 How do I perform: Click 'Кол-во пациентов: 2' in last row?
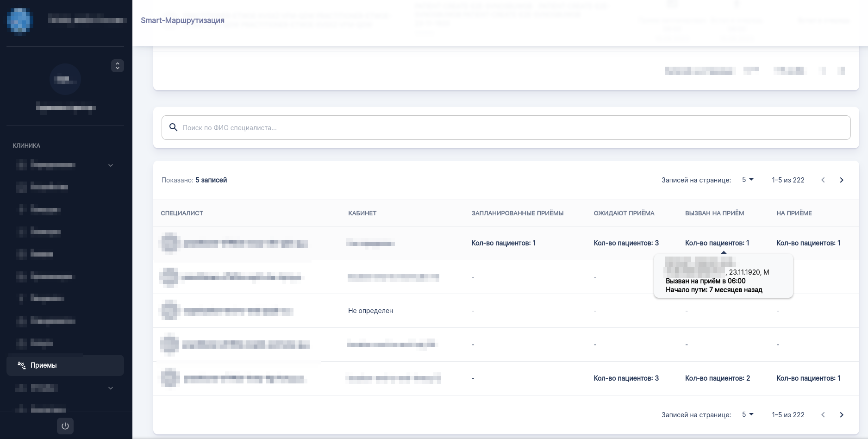pos(717,378)
